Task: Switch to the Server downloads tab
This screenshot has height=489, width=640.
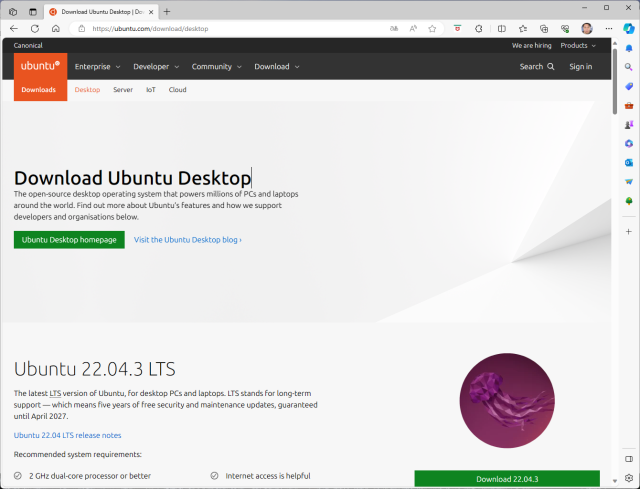Action: point(123,90)
